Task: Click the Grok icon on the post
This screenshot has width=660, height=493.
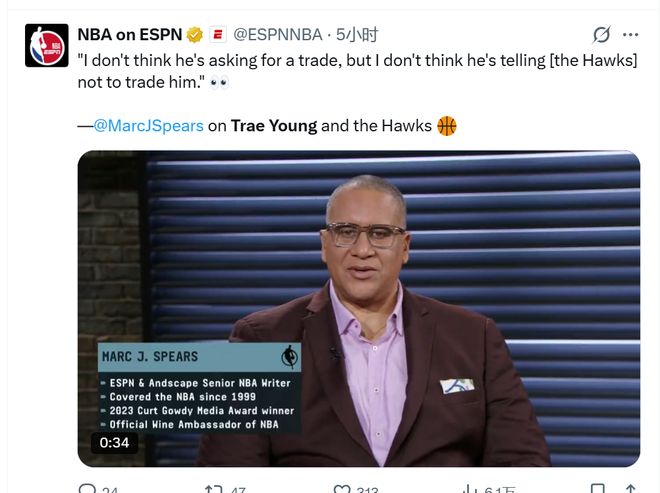Action: pyautogui.click(x=601, y=35)
